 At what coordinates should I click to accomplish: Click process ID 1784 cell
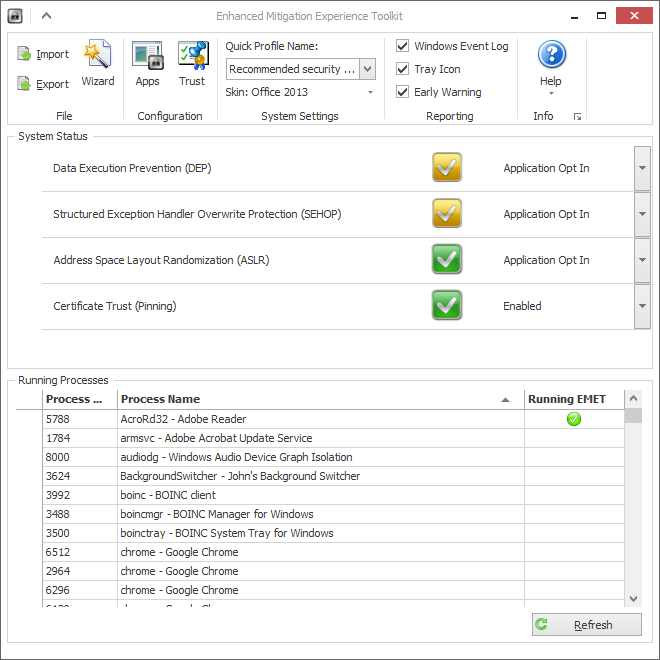(80, 438)
